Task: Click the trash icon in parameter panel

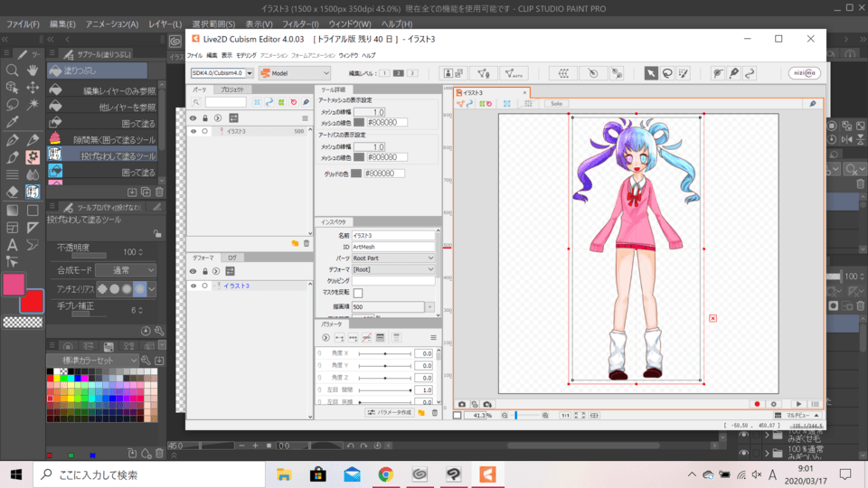Action: click(x=435, y=413)
